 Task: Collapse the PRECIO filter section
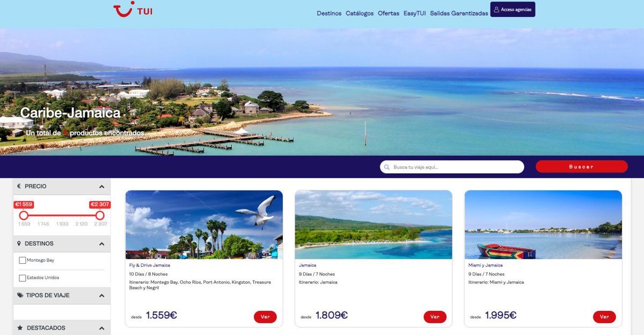[101, 187]
